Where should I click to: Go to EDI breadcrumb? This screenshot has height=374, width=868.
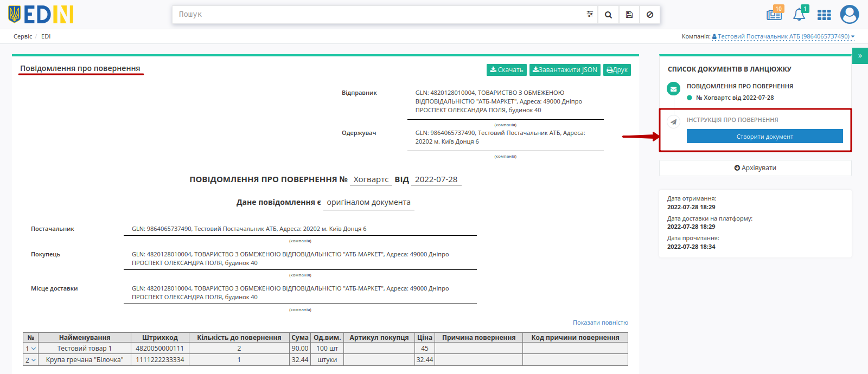(46, 36)
